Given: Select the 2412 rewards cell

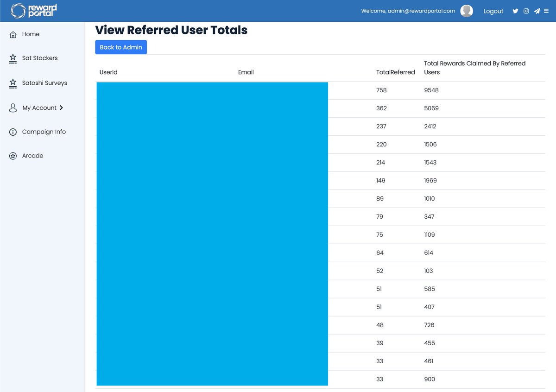Looking at the screenshot, I should [430, 126].
